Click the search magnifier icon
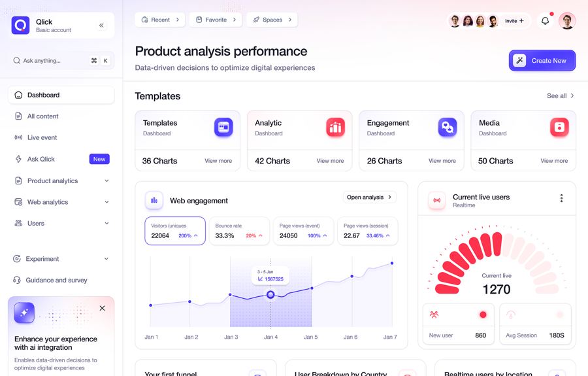The height and width of the screenshot is (376, 588). pyautogui.click(x=16, y=60)
